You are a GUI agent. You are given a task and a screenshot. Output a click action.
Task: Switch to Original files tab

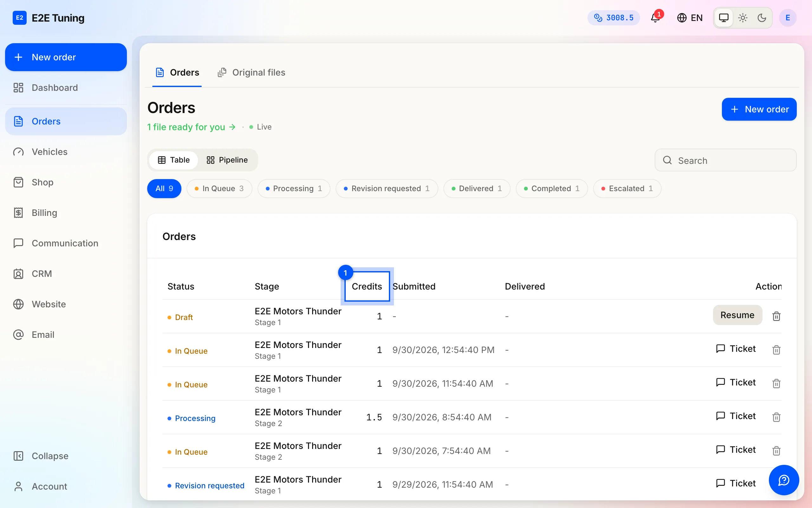pos(251,73)
